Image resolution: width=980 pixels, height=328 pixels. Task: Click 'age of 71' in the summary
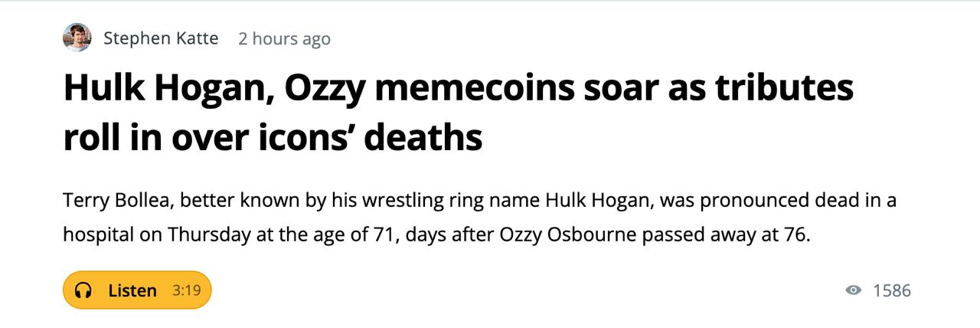[x=358, y=235]
